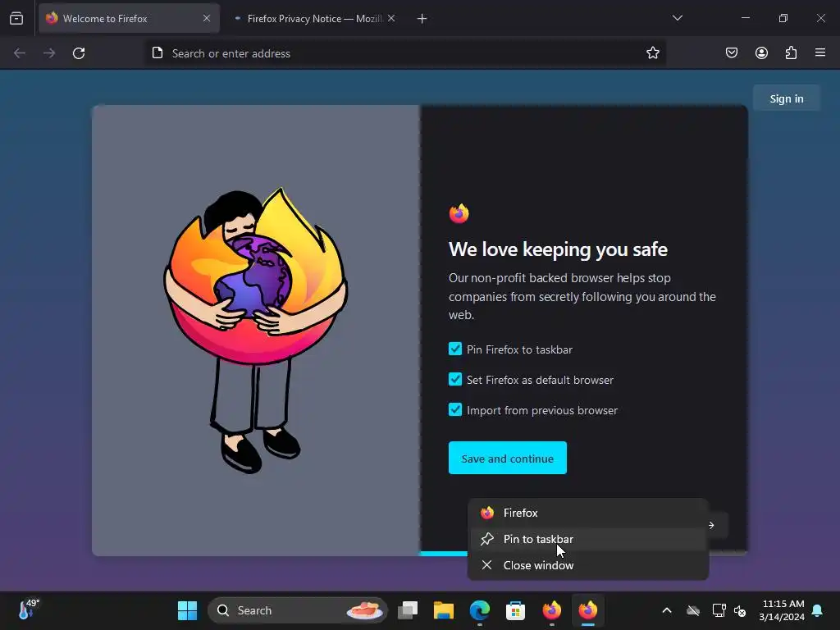Screen dimensions: 840x630
Task: Open the hamburger application menu
Action: [820, 53]
